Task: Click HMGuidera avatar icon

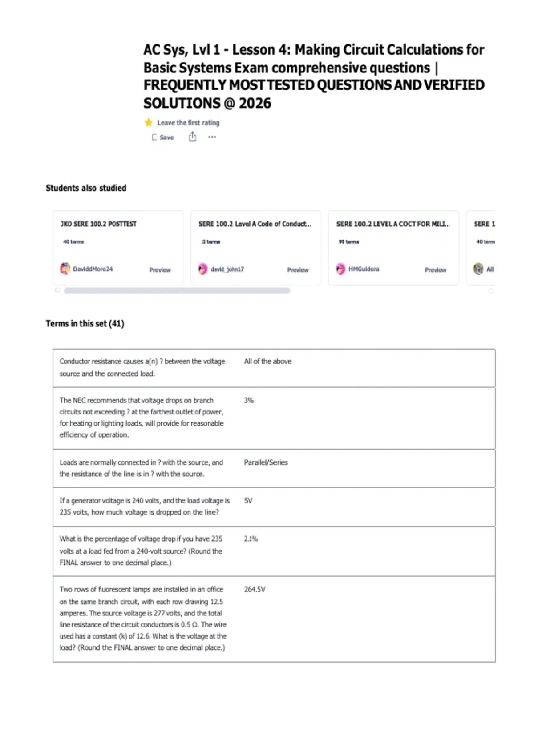Action: coord(340,269)
